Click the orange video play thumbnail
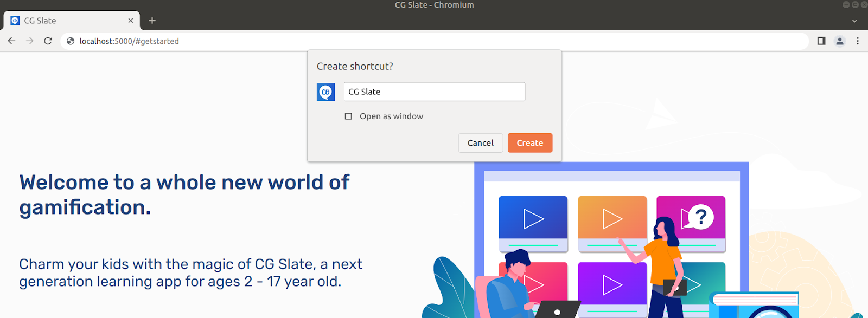 point(612,224)
